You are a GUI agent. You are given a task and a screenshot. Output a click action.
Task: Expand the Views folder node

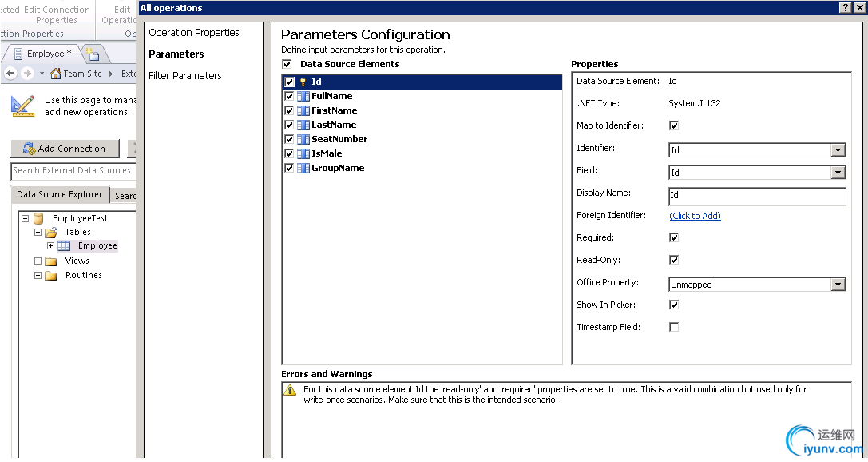[x=38, y=261]
